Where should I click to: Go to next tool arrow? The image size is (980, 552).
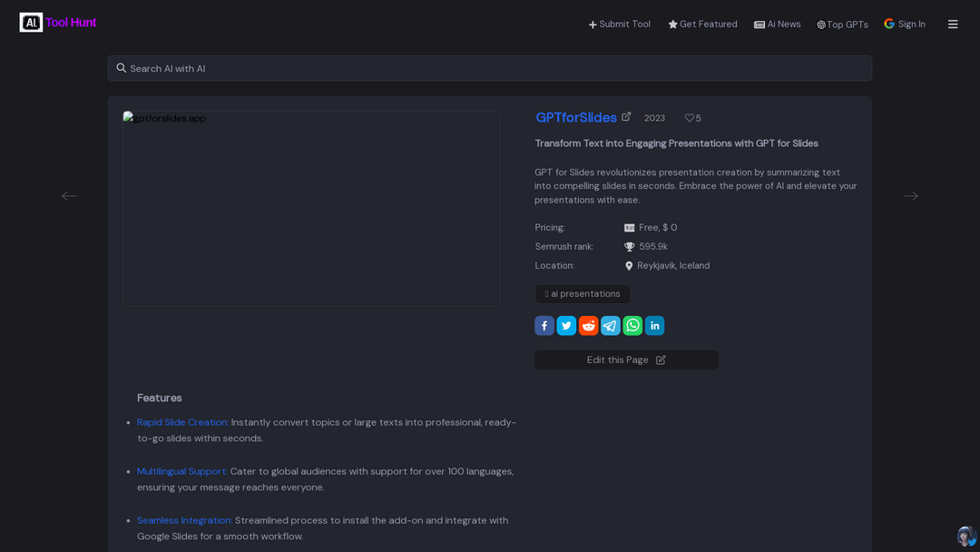point(911,196)
